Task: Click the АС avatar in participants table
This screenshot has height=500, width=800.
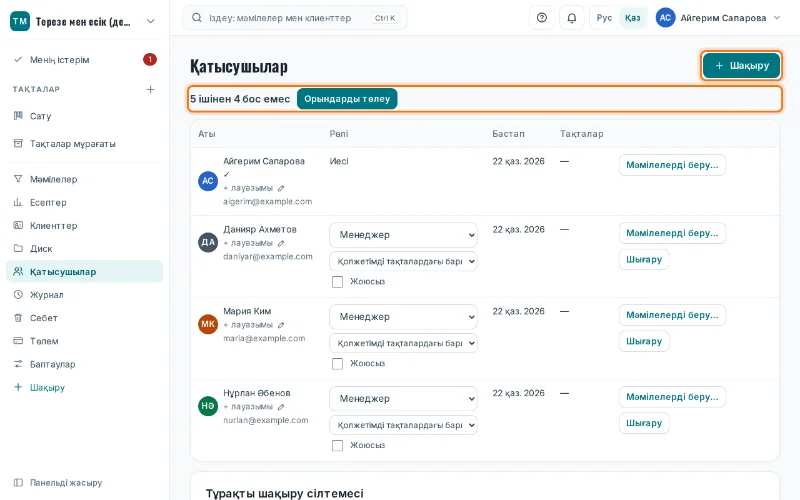Action: (x=208, y=181)
